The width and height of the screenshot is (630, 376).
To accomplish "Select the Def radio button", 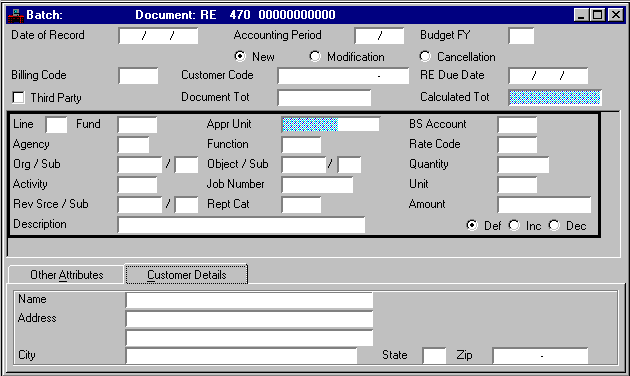I will [472, 225].
